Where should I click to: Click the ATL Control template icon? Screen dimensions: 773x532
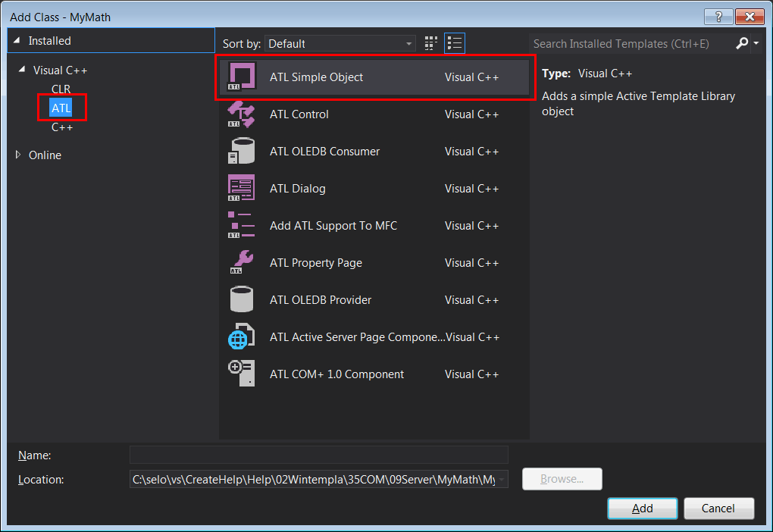pyautogui.click(x=242, y=114)
